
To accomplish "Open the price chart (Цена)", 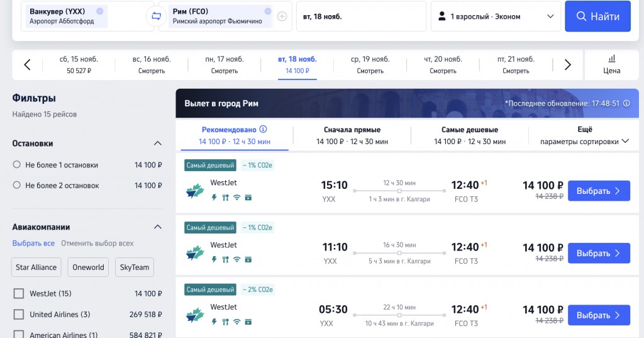I will [612, 64].
